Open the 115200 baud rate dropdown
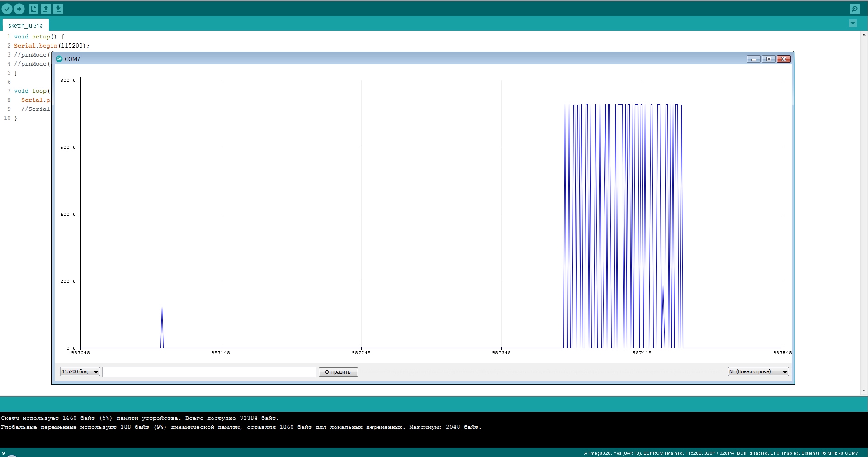This screenshot has width=868, height=457. point(80,372)
